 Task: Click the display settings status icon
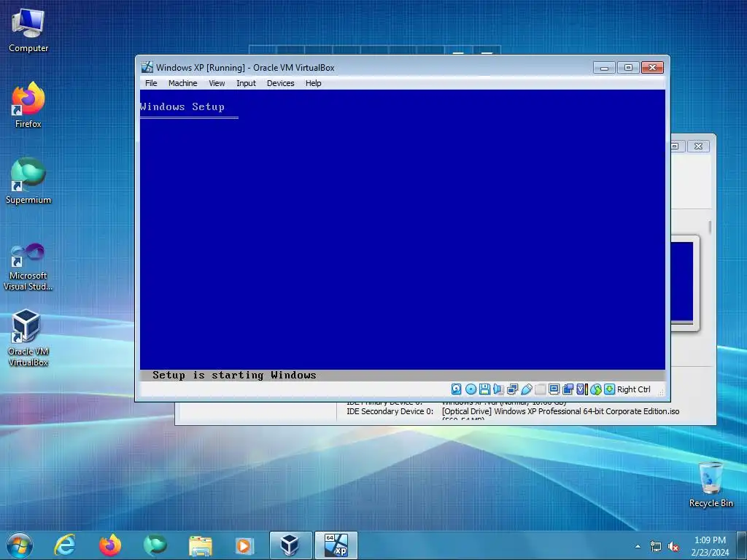[554, 389]
